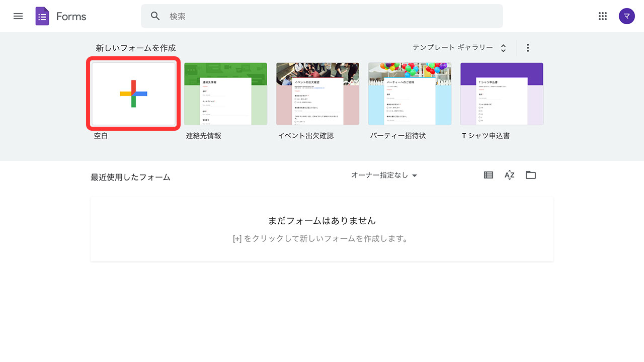Open the Google apps grid
This screenshot has height=362, width=644.
(x=603, y=16)
